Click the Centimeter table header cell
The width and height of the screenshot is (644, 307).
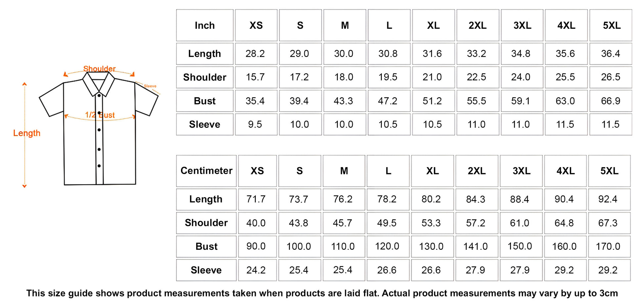tap(206, 171)
